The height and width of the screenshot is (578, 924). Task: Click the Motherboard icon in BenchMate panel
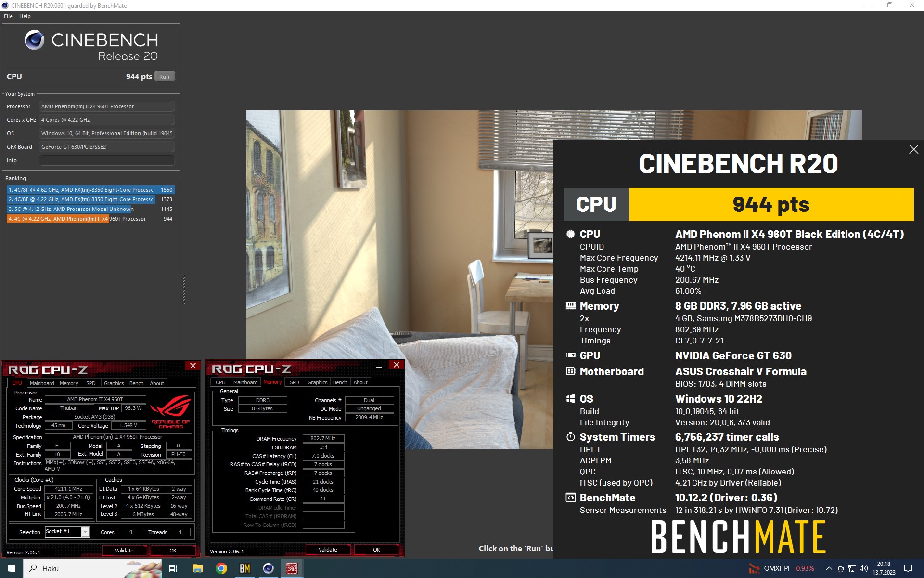570,371
